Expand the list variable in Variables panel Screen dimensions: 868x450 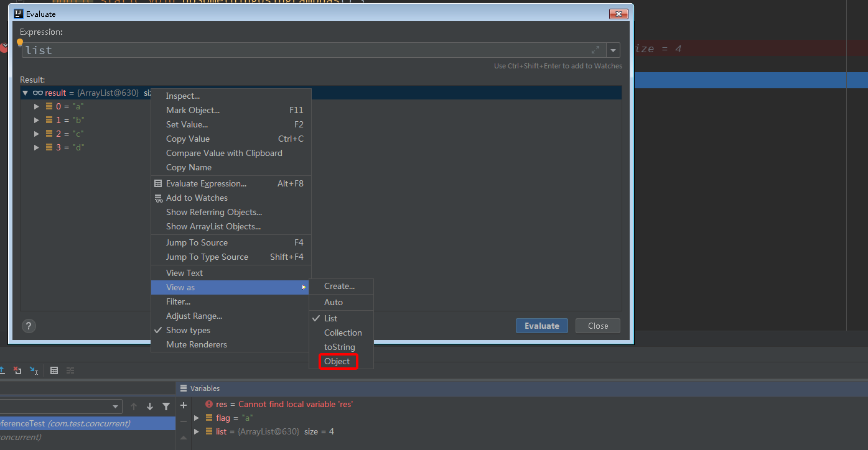197,431
